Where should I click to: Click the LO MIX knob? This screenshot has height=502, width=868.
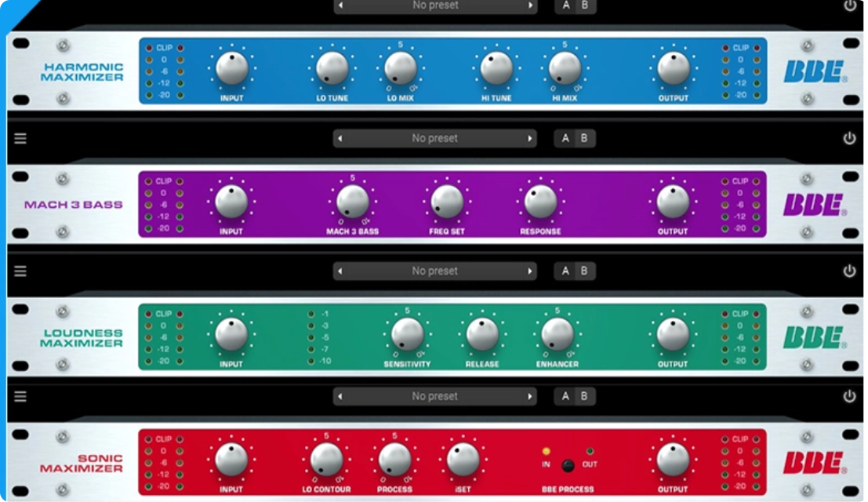click(x=400, y=68)
